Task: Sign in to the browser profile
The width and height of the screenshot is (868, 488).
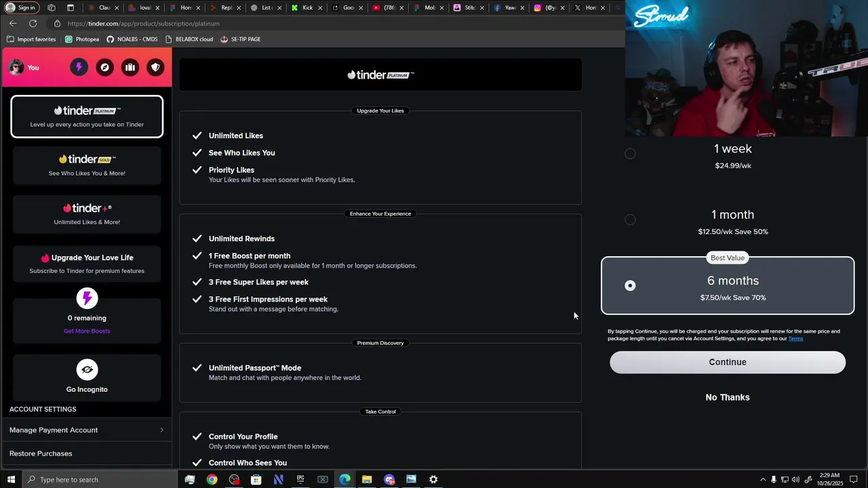Action: (x=22, y=7)
